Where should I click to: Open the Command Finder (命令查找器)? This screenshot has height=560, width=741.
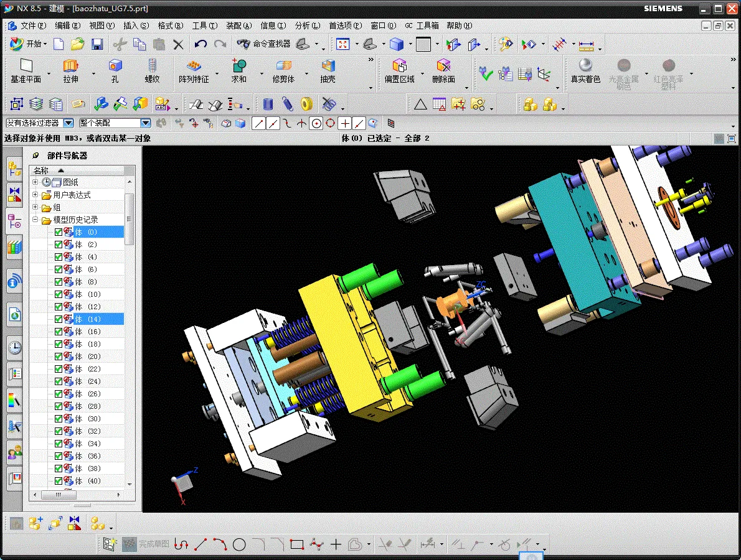coord(264,44)
